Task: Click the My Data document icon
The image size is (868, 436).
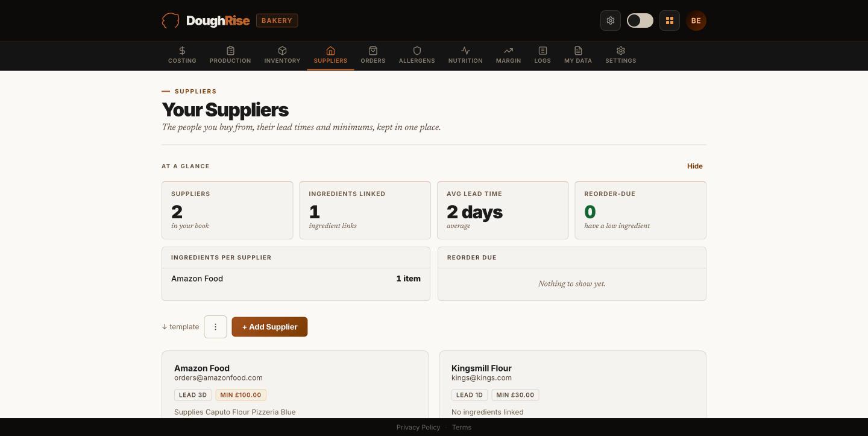Action: click(578, 51)
